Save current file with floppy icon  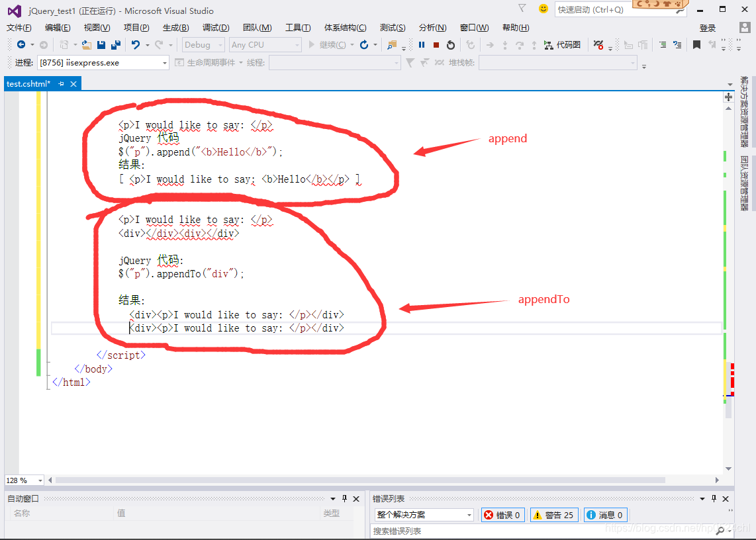[x=101, y=45]
